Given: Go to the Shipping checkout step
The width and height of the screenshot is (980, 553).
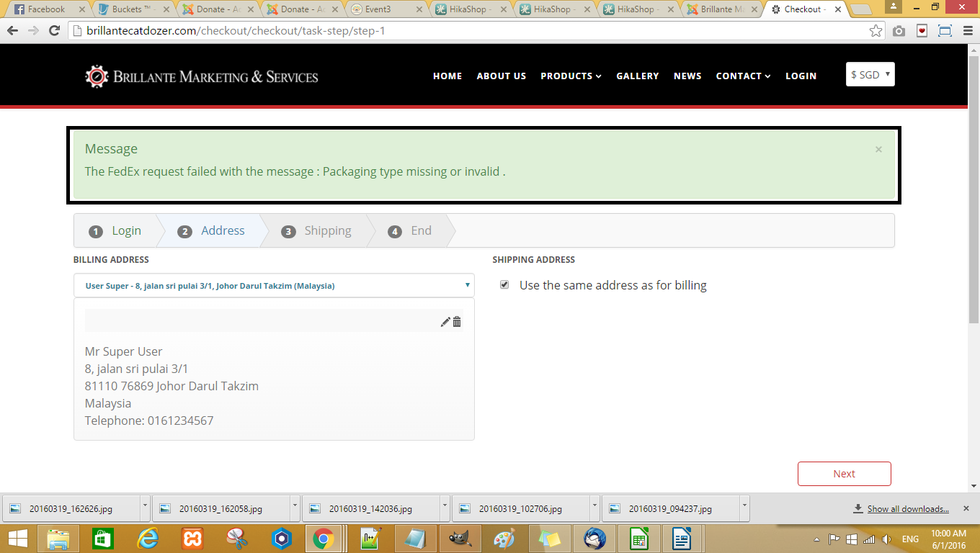Looking at the screenshot, I should tap(316, 231).
